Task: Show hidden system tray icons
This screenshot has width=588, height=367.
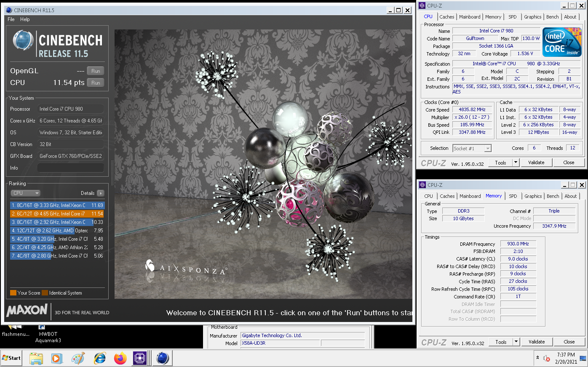Action: click(537, 358)
